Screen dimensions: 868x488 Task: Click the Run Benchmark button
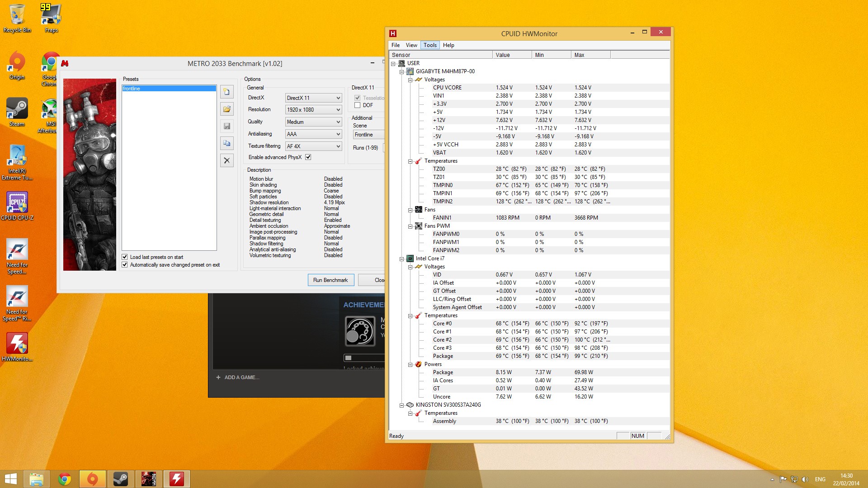click(330, 280)
